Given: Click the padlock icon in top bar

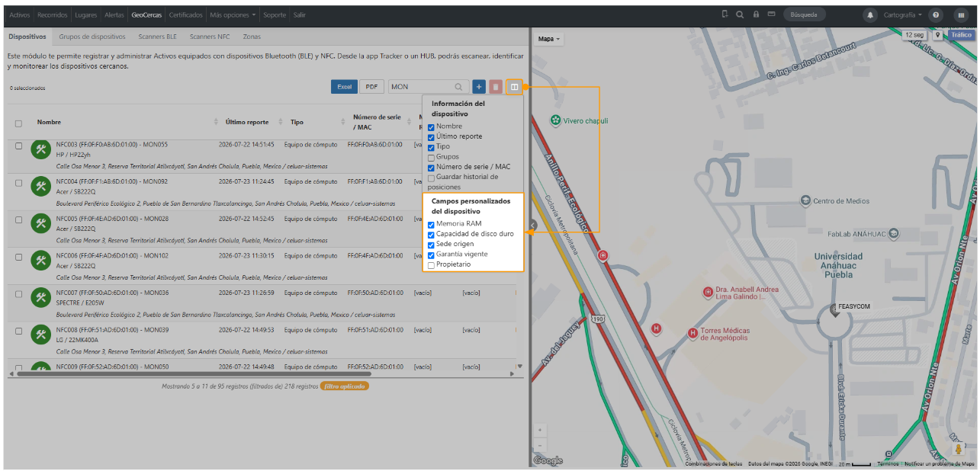Looking at the screenshot, I should tap(756, 14).
